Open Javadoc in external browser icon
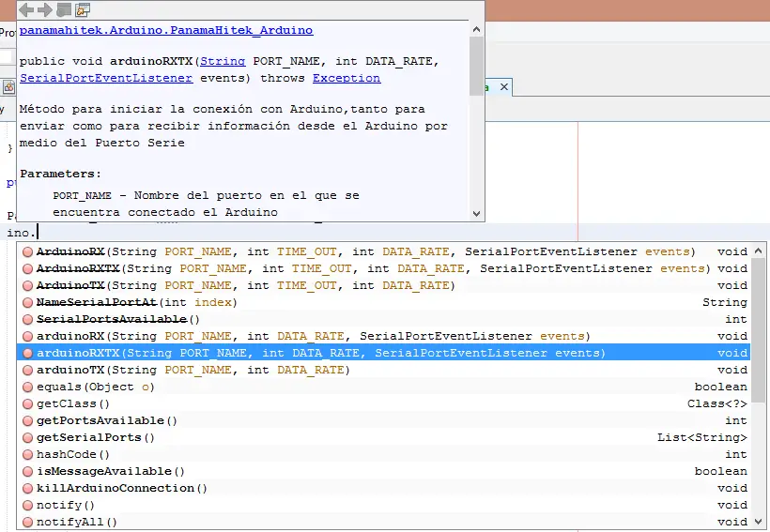 tap(64, 9)
